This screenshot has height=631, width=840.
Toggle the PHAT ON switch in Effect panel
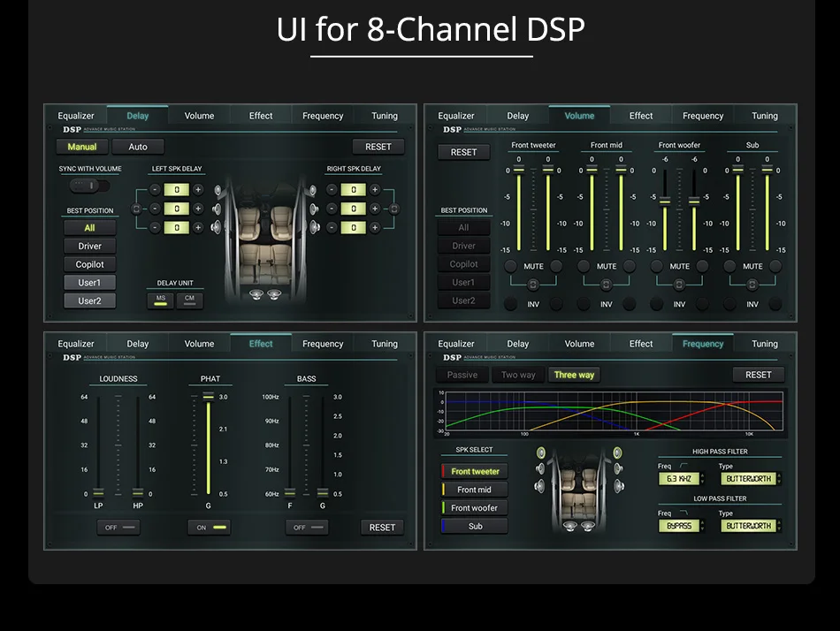pyautogui.click(x=209, y=527)
